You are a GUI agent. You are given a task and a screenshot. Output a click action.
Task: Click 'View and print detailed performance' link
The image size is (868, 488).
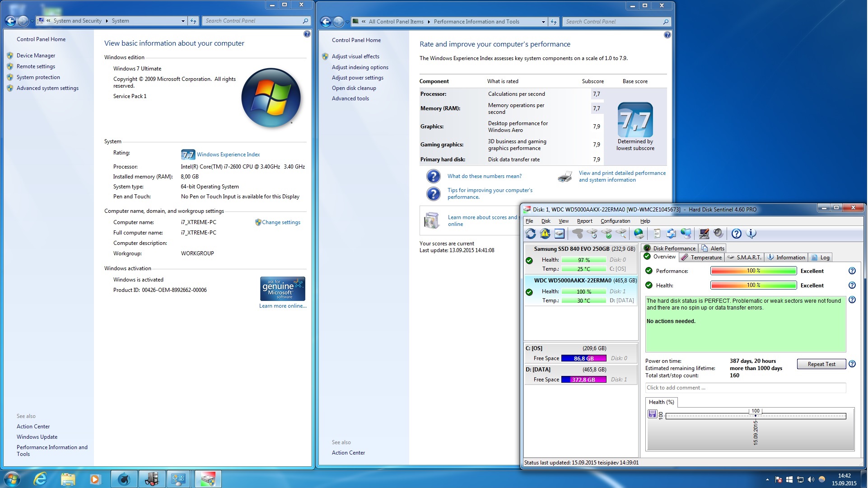pos(622,177)
